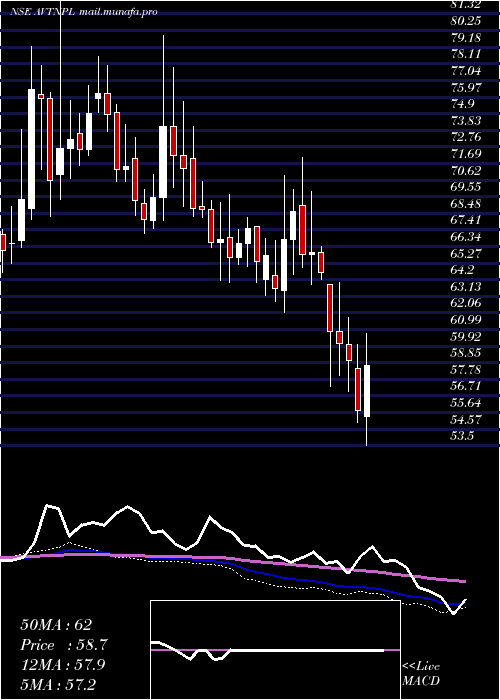Click the 73.83 price axis label
The image size is (500, 700).
point(466,121)
